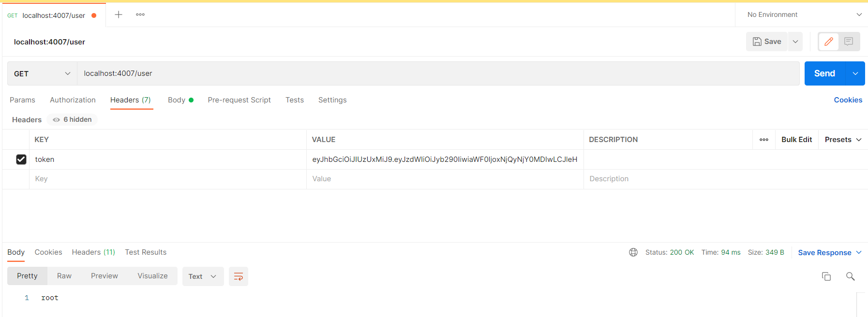868x317 pixels.
Task: Click the Size 349 B text
Action: (x=766, y=252)
